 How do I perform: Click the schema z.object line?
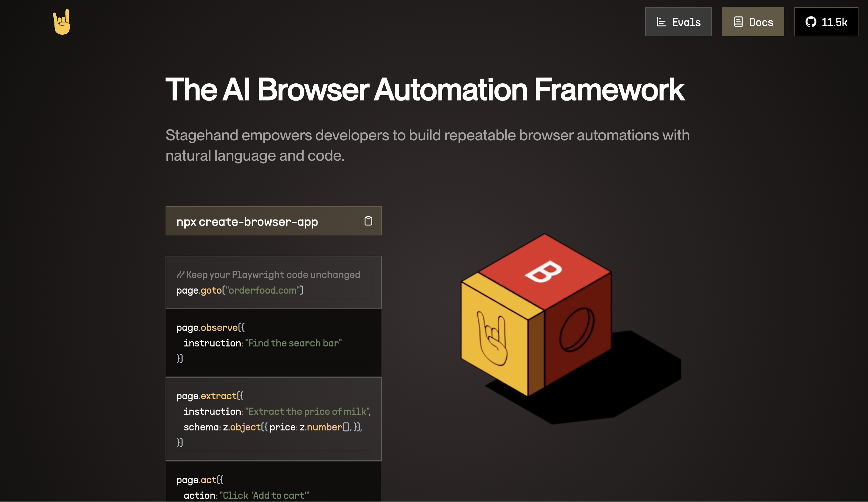273,427
